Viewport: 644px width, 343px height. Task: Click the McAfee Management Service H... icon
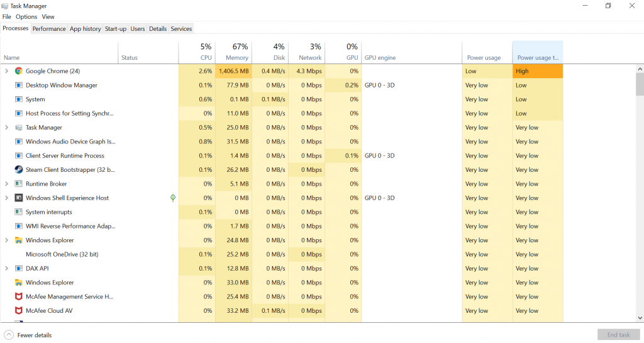pos(18,296)
